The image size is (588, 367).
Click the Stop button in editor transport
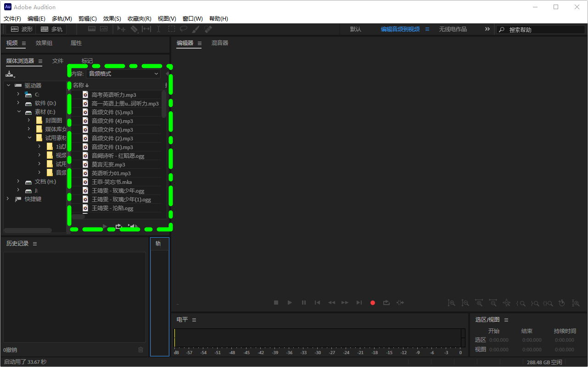[x=276, y=303]
